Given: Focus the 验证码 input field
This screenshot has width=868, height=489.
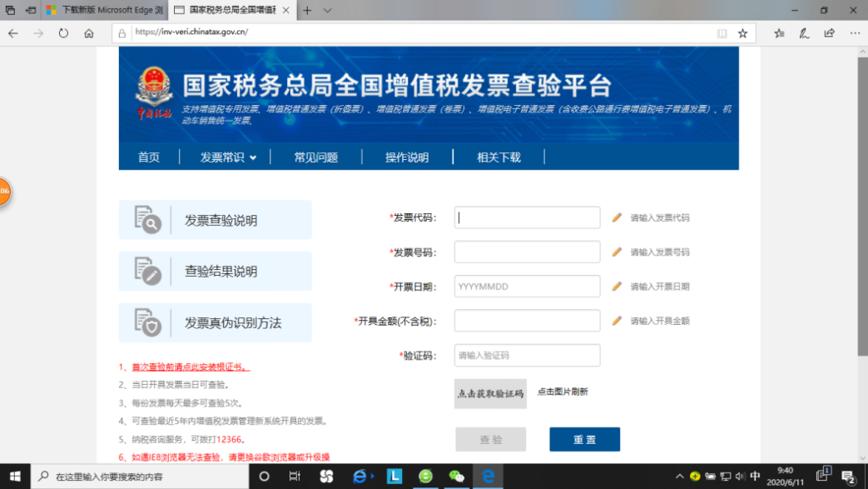Looking at the screenshot, I should point(527,356).
